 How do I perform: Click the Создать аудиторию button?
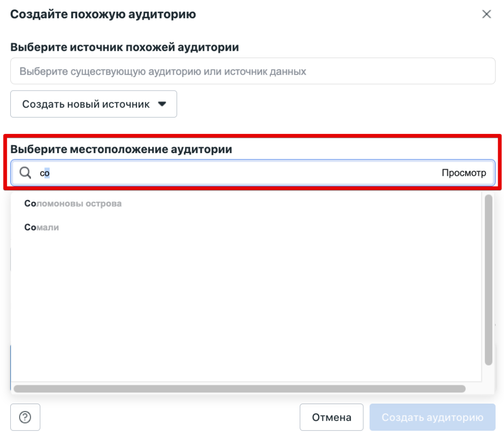pos(432,417)
